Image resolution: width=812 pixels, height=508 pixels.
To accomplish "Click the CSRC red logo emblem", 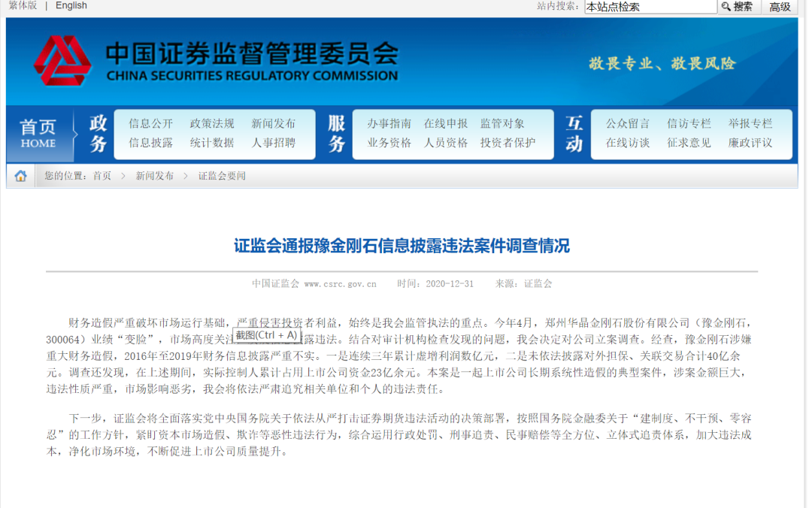I will 62,62.
